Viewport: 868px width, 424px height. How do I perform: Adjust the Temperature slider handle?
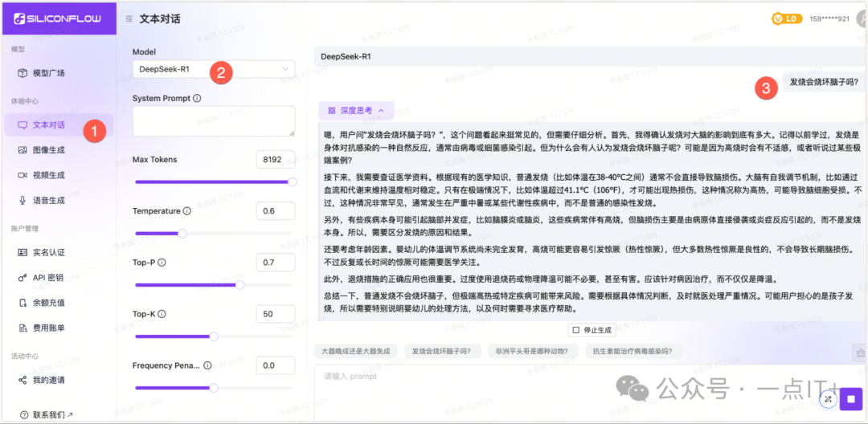pyautogui.click(x=182, y=234)
